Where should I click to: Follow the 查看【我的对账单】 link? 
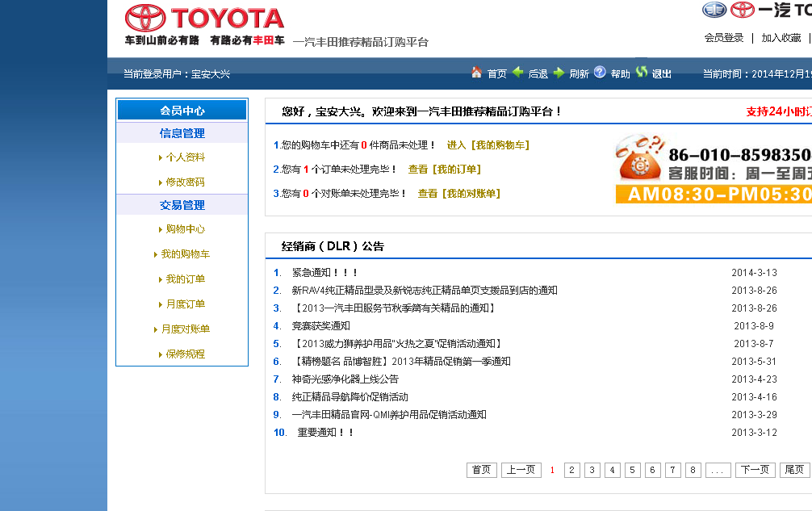click(x=458, y=194)
